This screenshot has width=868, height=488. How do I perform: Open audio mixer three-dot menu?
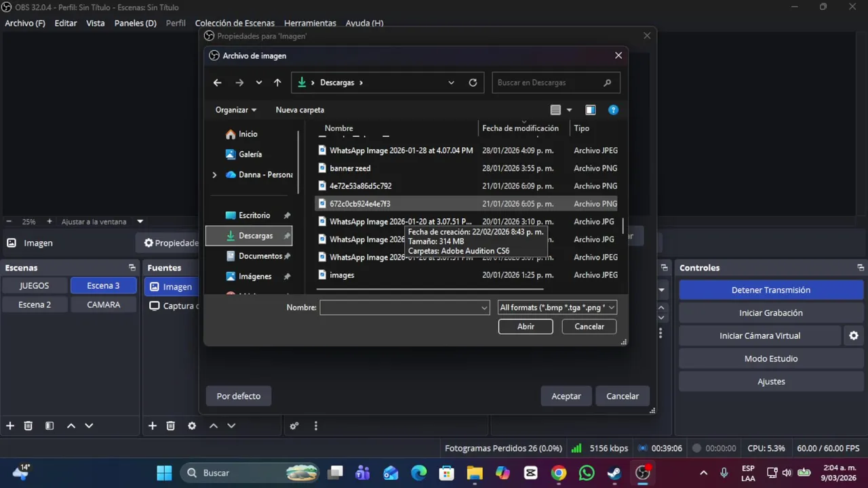315,426
